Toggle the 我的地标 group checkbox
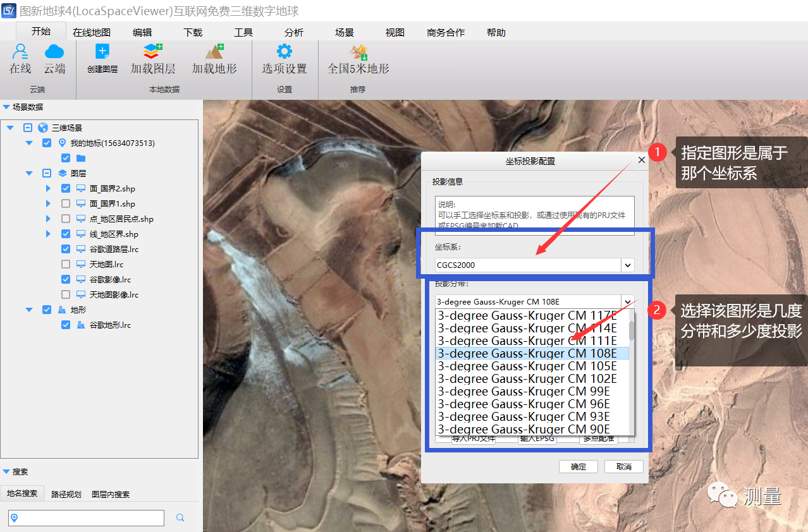Viewport: 808px width, 532px height. pyautogui.click(x=47, y=143)
